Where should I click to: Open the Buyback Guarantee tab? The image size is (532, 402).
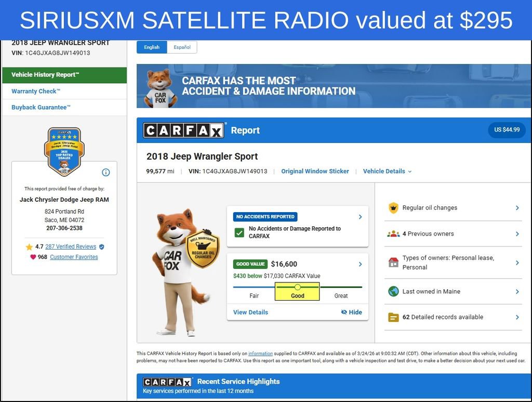tap(41, 107)
